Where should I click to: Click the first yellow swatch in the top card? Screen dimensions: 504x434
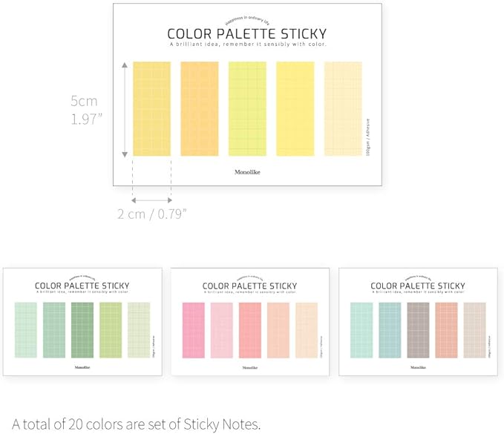point(151,108)
